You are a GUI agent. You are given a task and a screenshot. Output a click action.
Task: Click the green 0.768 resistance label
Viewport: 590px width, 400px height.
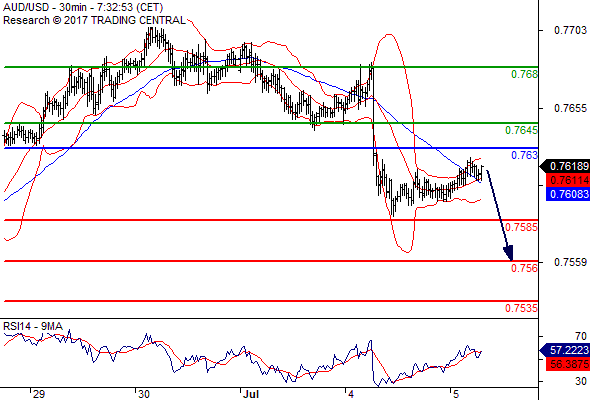pos(524,74)
